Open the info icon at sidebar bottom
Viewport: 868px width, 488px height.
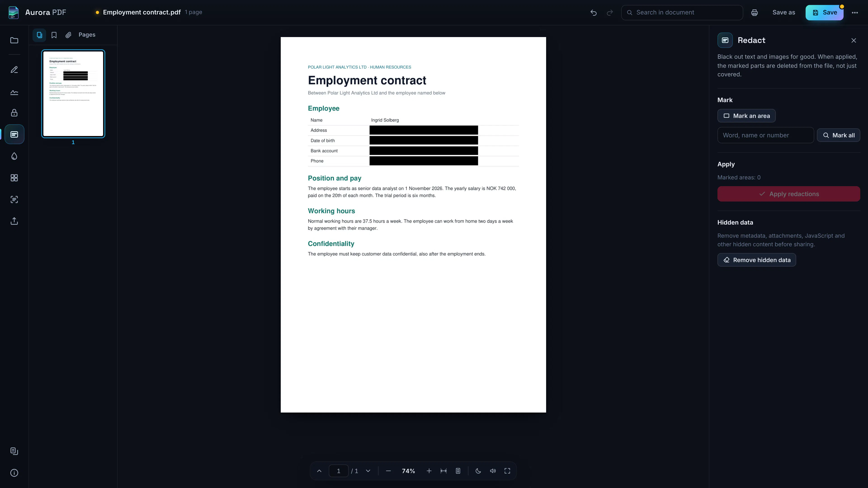(x=14, y=473)
